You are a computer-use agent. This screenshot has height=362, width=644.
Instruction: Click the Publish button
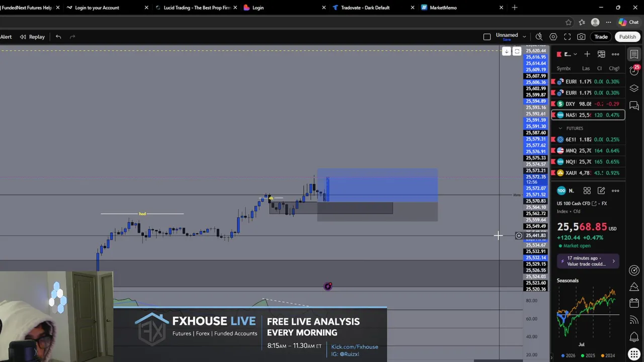(627, 37)
